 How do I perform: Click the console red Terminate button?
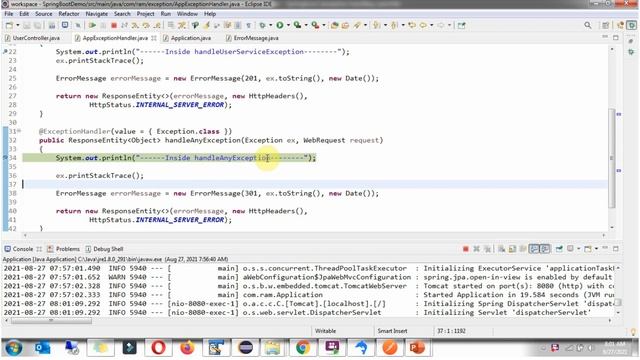coord(466,249)
